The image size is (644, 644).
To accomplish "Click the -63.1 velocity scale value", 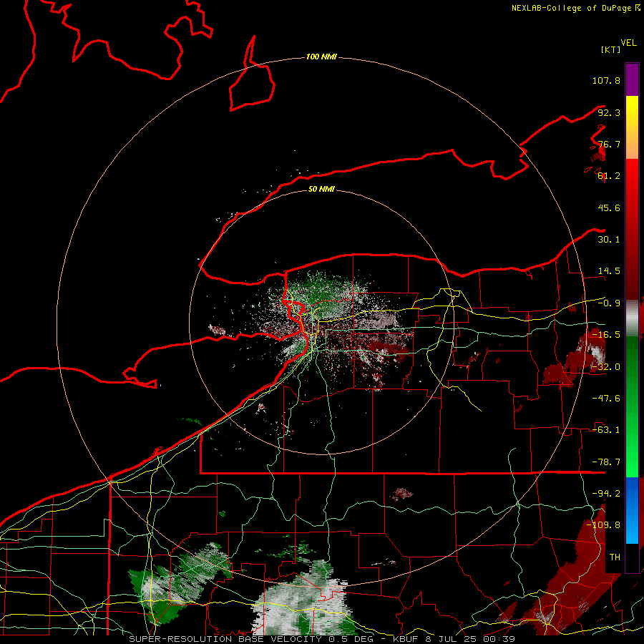I will click(606, 430).
